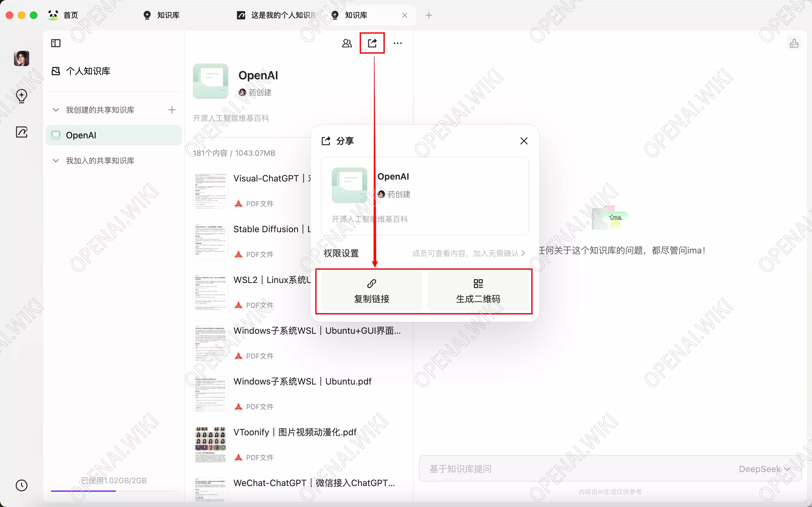Close the 分享 share dialog
This screenshot has height=507, width=812.
click(x=524, y=141)
